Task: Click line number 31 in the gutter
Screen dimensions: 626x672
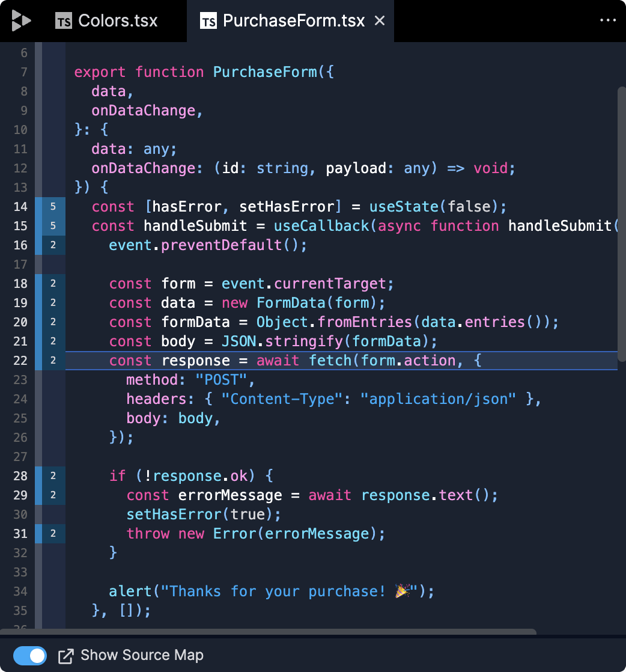Action: click(x=20, y=534)
